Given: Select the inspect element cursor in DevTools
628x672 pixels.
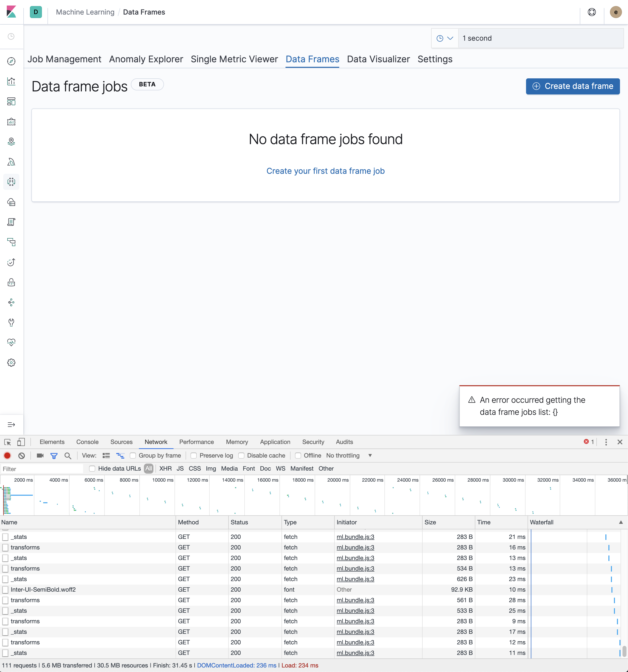Looking at the screenshot, I should [x=7, y=442].
